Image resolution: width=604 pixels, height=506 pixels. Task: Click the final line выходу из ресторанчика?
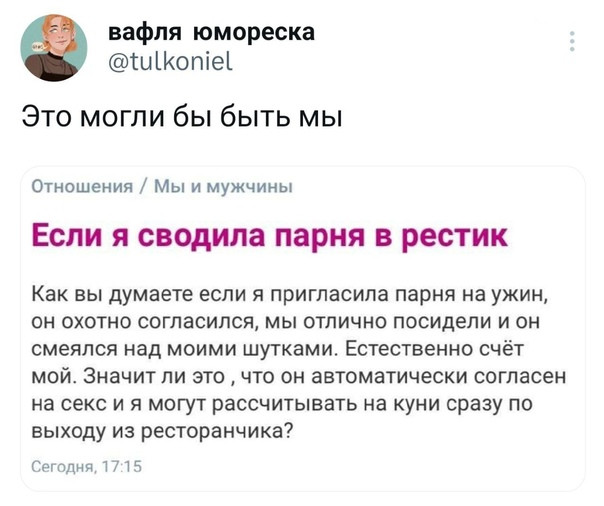point(162,431)
